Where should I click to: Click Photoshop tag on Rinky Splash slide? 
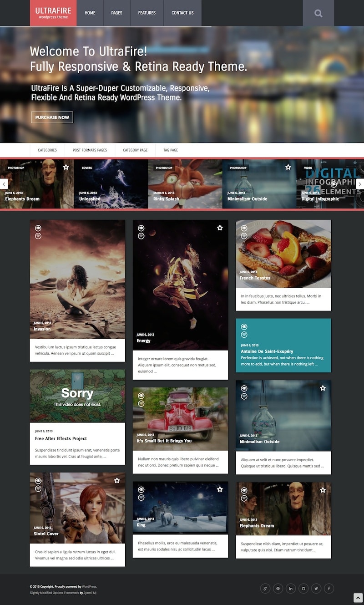(164, 168)
